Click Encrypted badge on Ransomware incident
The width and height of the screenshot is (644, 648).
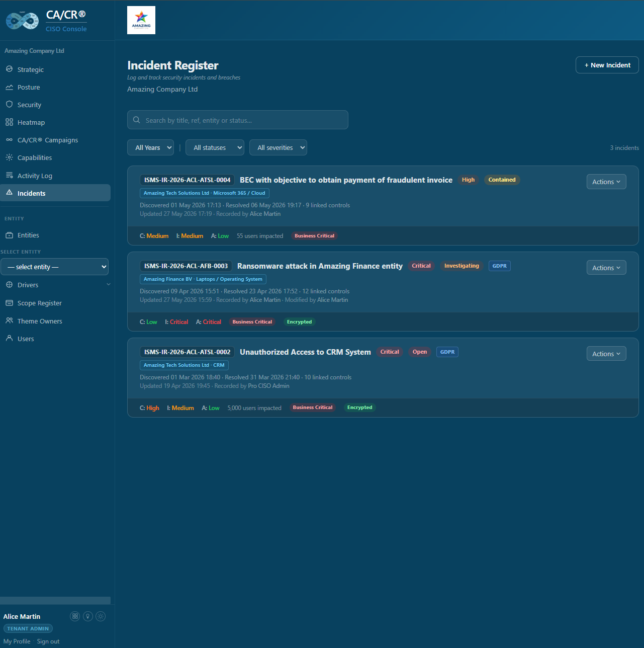point(299,322)
